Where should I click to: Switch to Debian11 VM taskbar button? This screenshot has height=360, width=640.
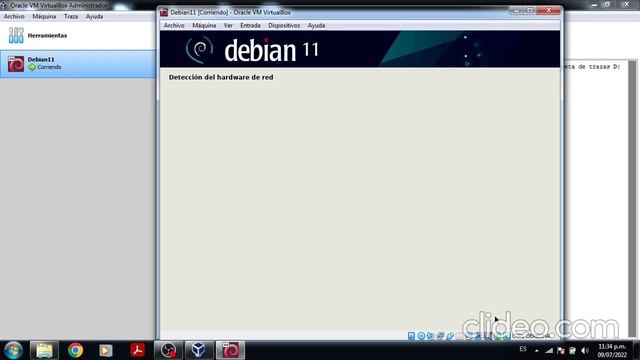(x=230, y=350)
